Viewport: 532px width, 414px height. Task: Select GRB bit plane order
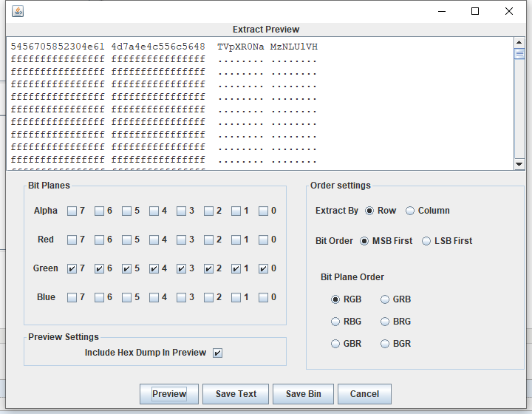tap(385, 299)
